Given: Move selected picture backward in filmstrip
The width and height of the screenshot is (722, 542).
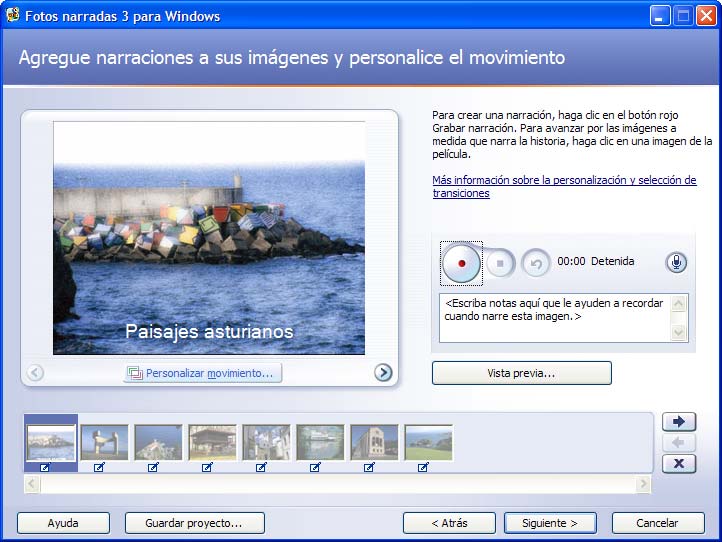Looking at the screenshot, I should (x=679, y=443).
